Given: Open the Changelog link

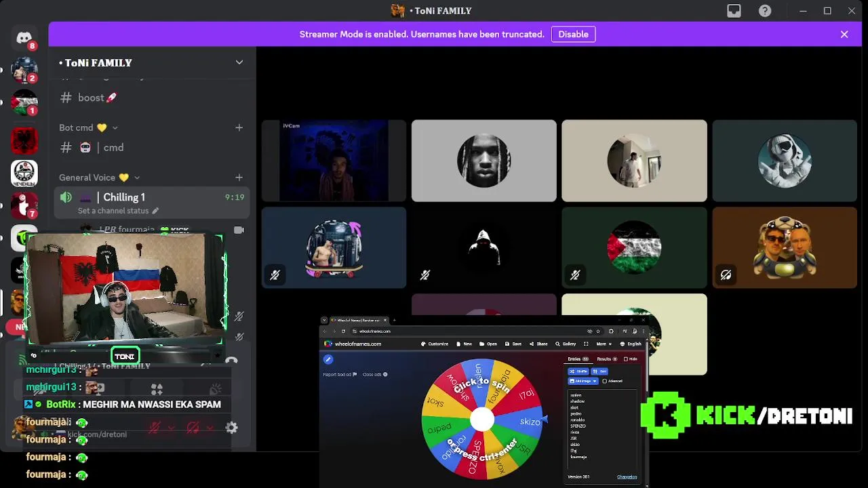Looking at the screenshot, I should pos(627,476).
